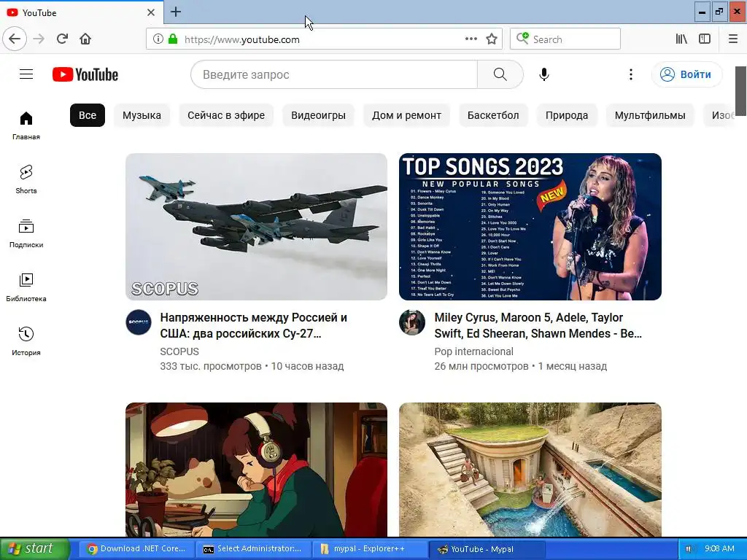Viewport: 747px width, 560px height.
Task: Click the SCOPUS channel avatar
Action: [x=139, y=322]
